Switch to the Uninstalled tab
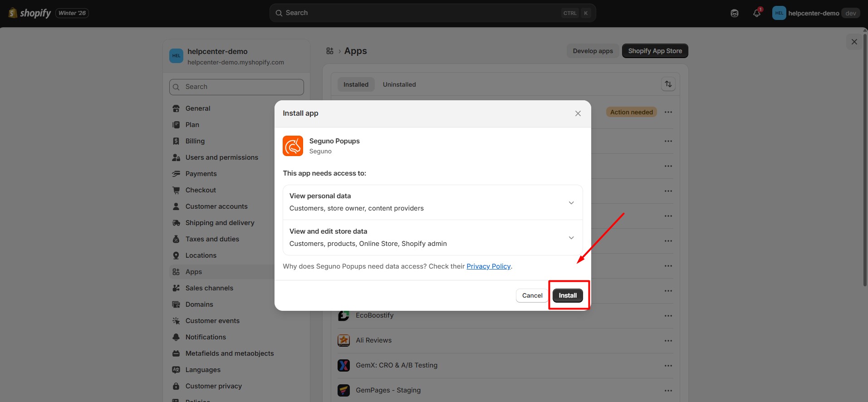This screenshot has height=402, width=868. tap(399, 84)
